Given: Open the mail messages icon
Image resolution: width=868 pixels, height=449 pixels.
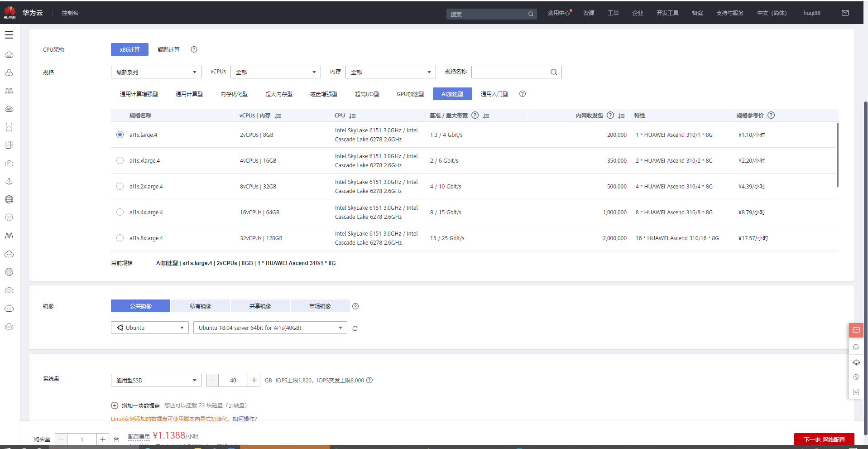Looking at the screenshot, I should [845, 13].
